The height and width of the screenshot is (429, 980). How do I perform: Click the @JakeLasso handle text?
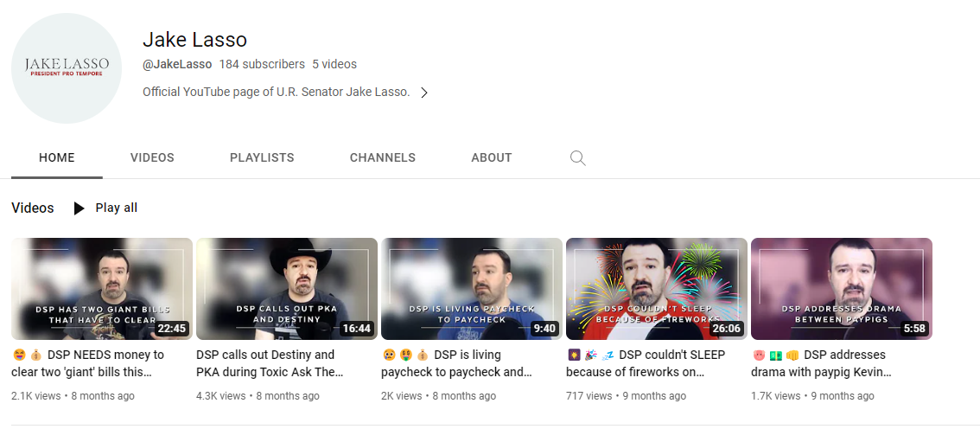pos(177,64)
